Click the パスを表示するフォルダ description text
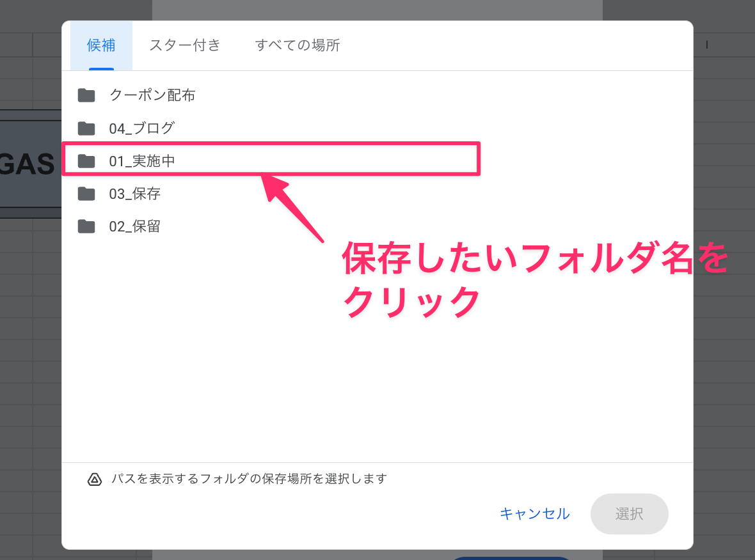755x560 pixels. [x=250, y=479]
